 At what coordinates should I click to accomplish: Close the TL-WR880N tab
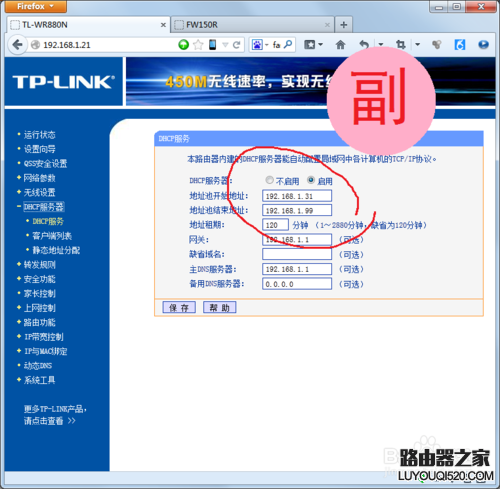tap(163, 25)
